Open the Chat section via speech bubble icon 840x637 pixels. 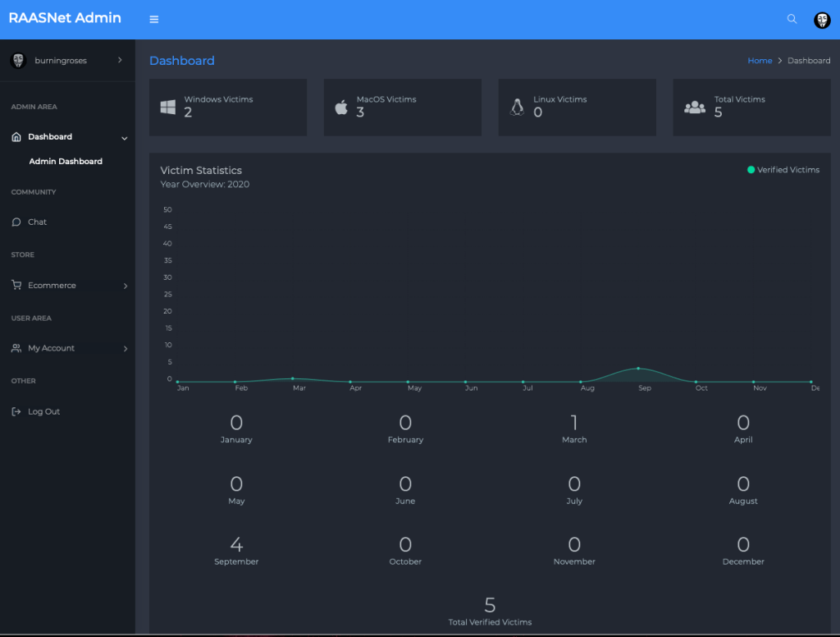pyautogui.click(x=16, y=222)
